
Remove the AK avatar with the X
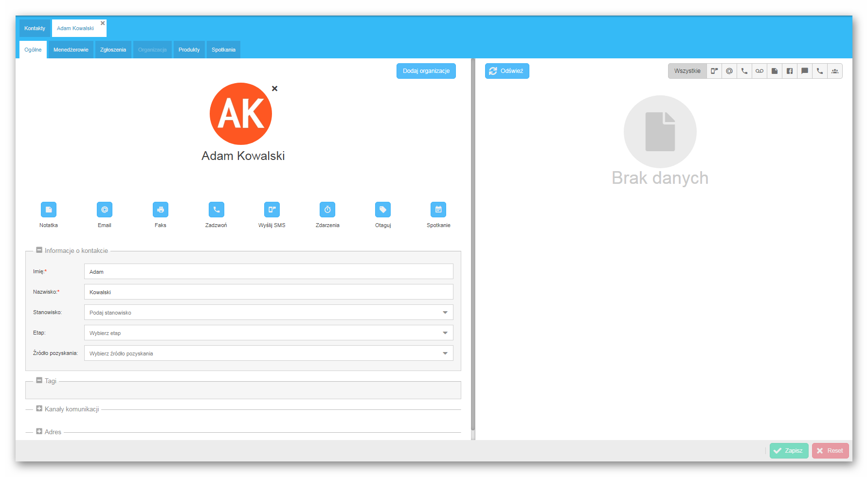click(275, 88)
